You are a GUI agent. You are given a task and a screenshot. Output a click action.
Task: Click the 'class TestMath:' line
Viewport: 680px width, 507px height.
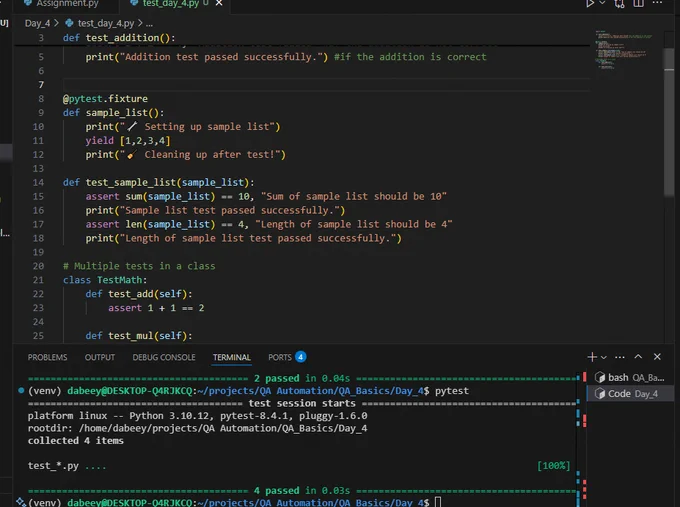click(x=105, y=280)
